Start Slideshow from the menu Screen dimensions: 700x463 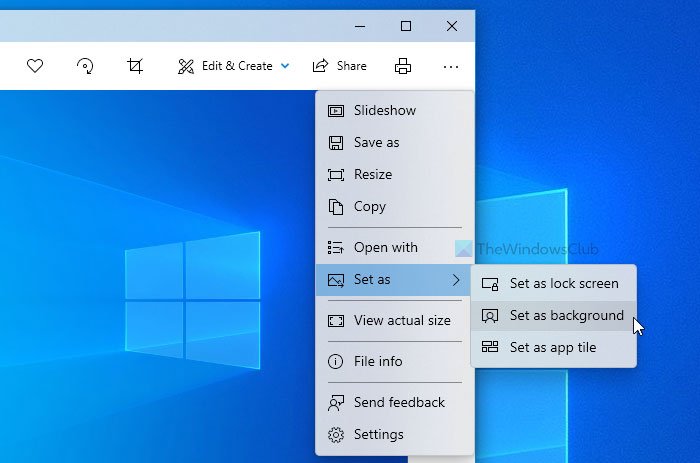point(384,110)
